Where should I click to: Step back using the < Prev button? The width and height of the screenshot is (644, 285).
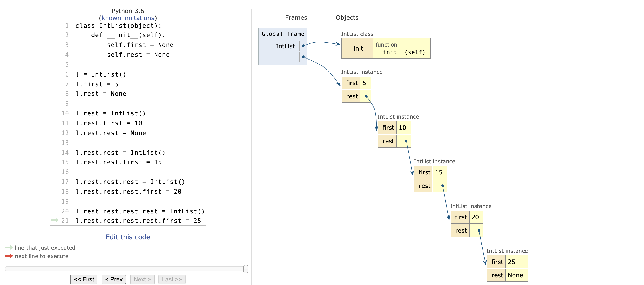point(114,279)
